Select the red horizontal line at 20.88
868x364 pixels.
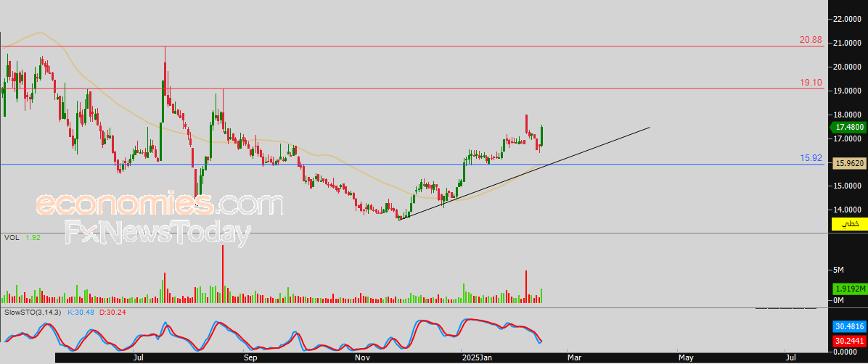click(412, 46)
